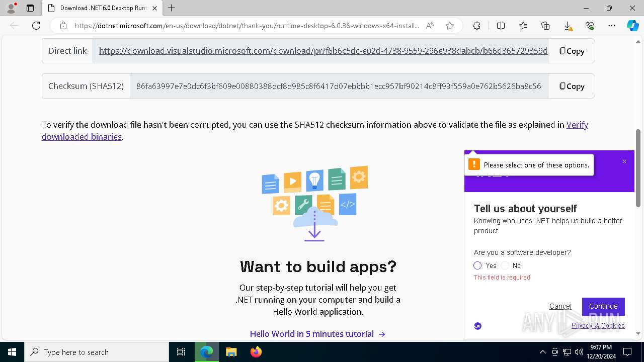Open Browser essentials icon

pyautogui.click(x=590, y=26)
